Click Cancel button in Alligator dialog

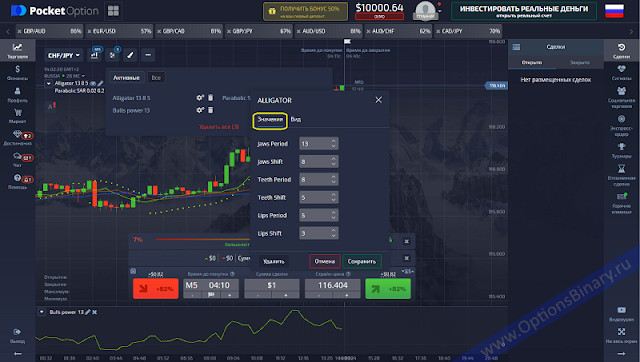point(325,262)
